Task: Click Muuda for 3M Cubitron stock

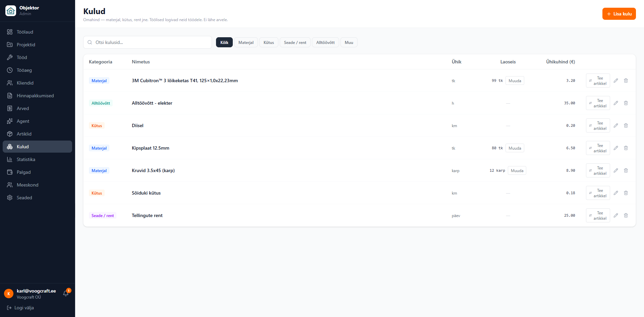Action: coord(515,81)
